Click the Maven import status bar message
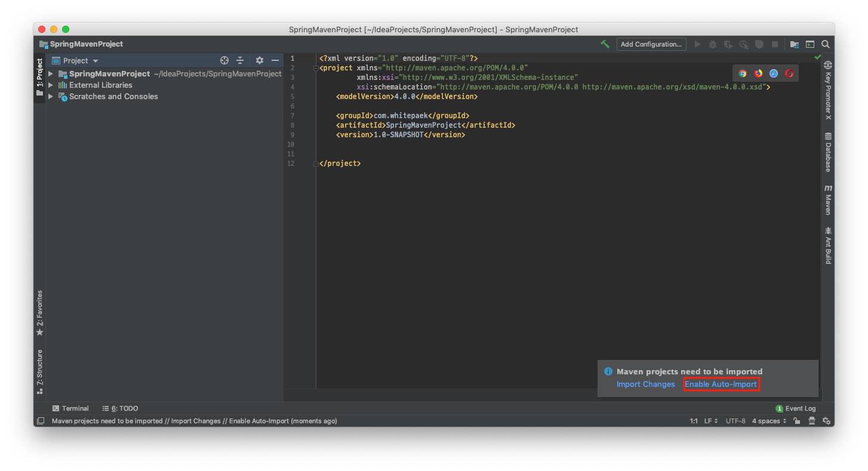The height and width of the screenshot is (471, 868). click(195, 421)
